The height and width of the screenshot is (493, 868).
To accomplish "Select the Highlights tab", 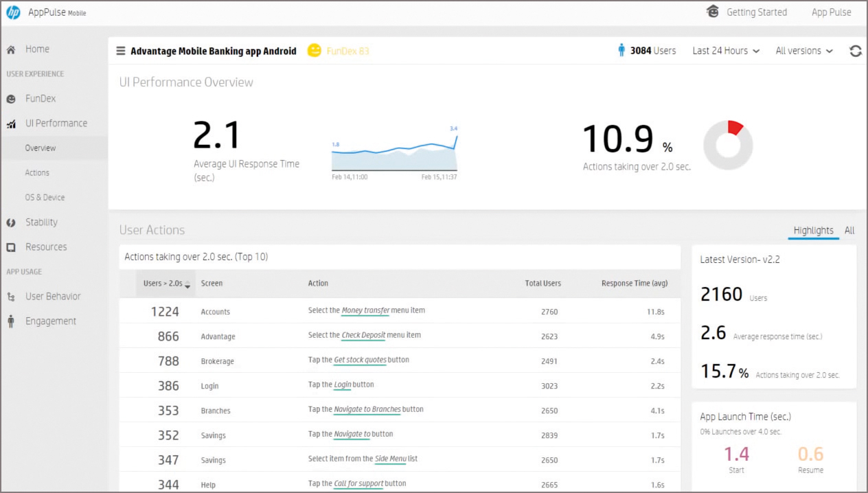I will (813, 231).
